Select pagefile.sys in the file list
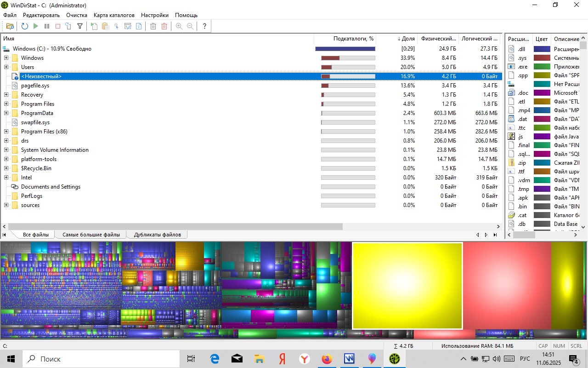Viewport: 588px width, 368px height. [x=35, y=86]
